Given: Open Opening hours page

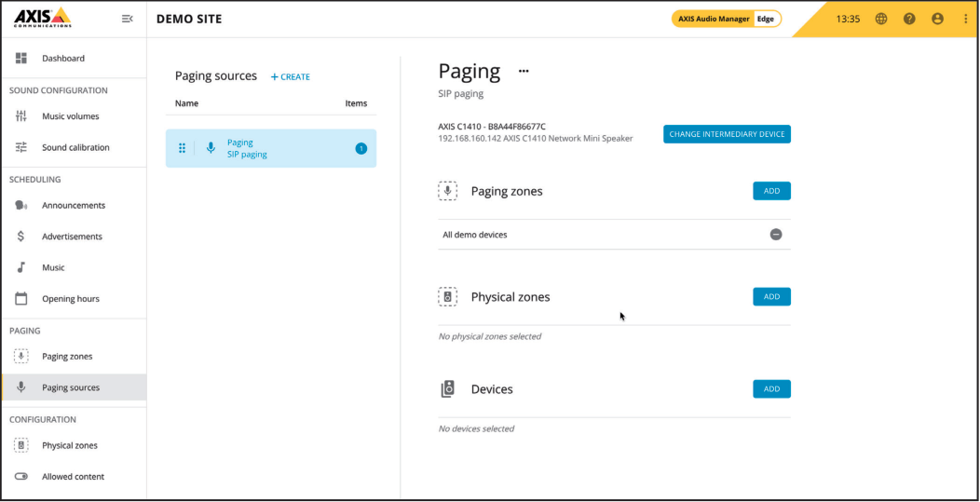Looking at the screenshot, I should pyautogui.click(x=71, y=298).
